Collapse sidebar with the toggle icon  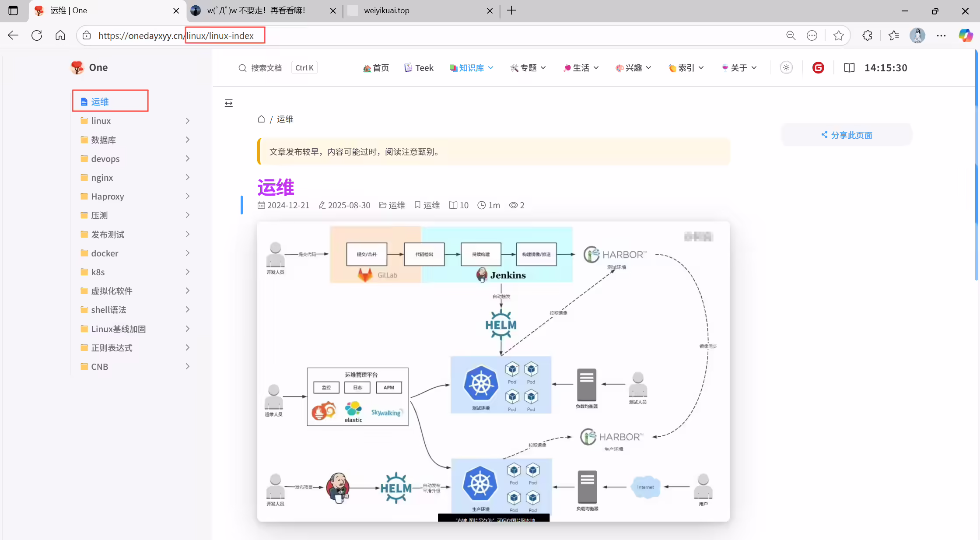(228, 103)
